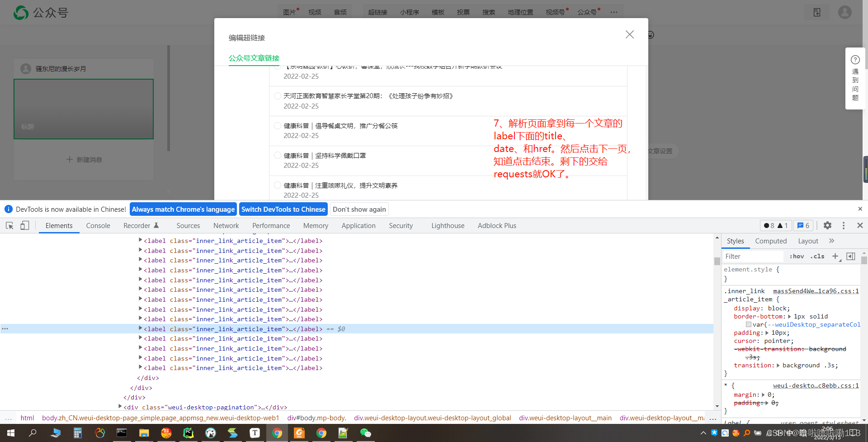
Task: Open the PDF reader from the taskbar
Action: [x=299, y=433]
